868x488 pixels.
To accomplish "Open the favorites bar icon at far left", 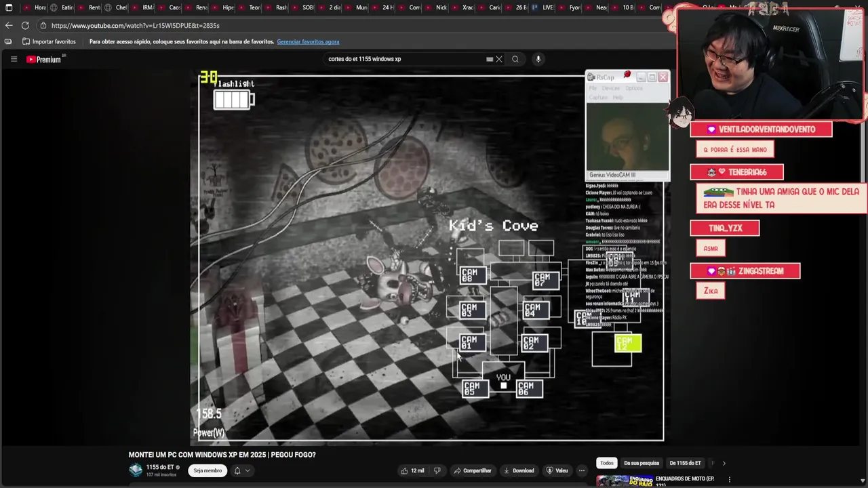I will [x=8, y=41].
